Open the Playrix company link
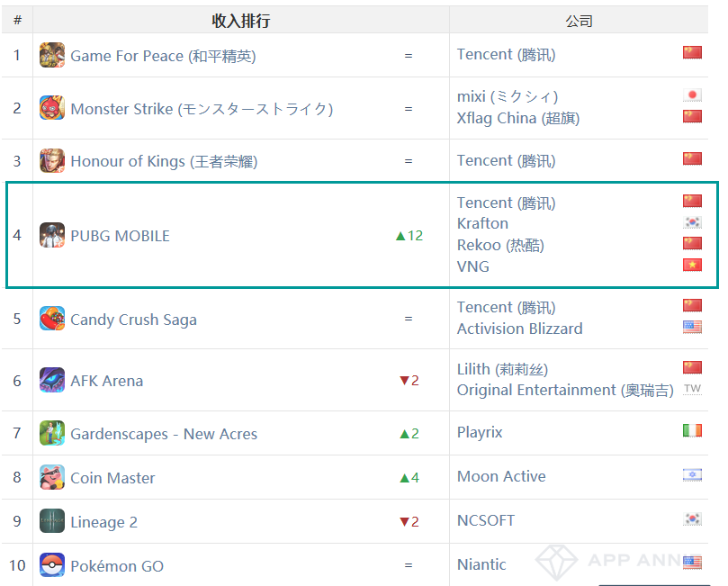 click(x=480, y=433)
